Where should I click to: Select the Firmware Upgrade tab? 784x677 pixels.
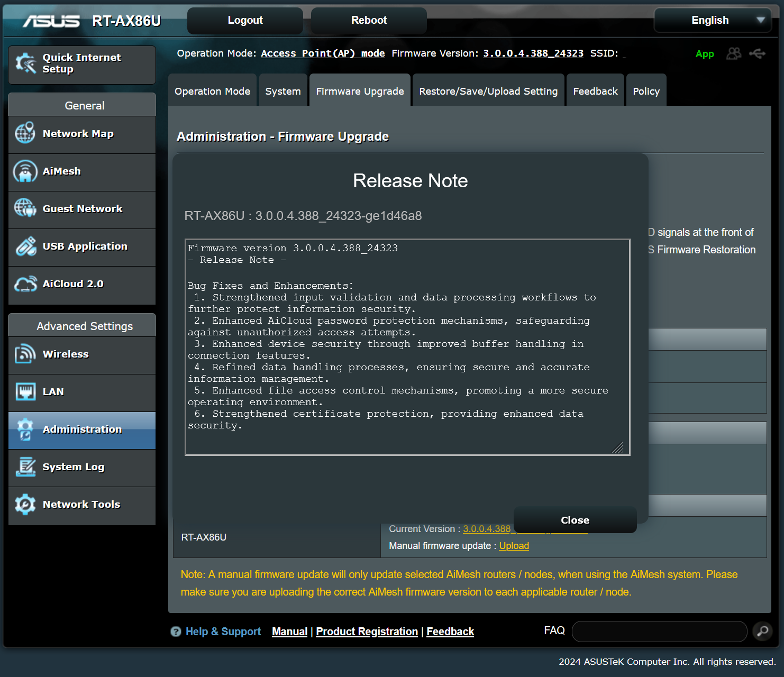pos(360,91)
